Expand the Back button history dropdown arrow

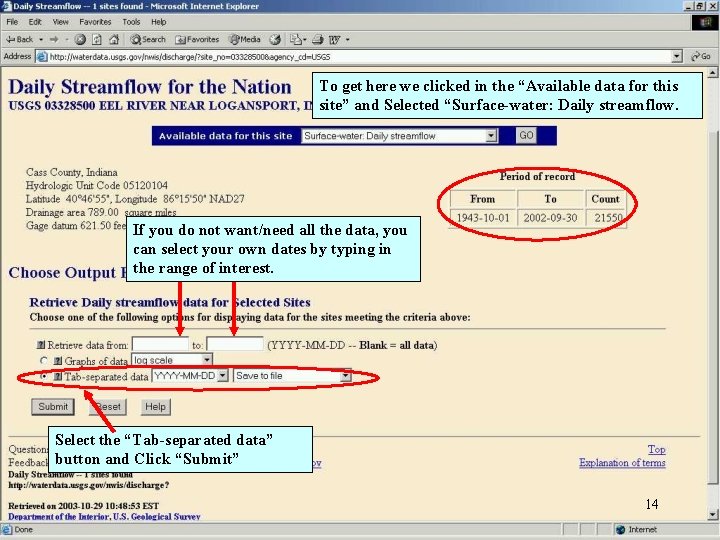(x=41, y=39)
